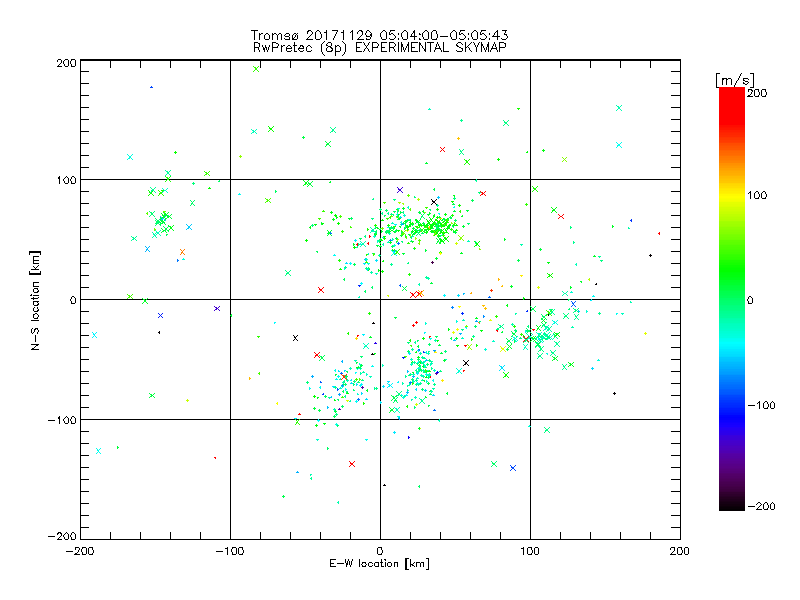
Task: Click the y-axis tick label '-200'
Action: [62, 537]
